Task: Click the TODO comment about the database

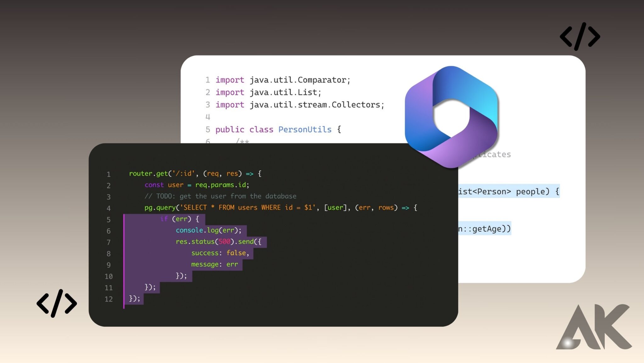Action: coord(220,196)
